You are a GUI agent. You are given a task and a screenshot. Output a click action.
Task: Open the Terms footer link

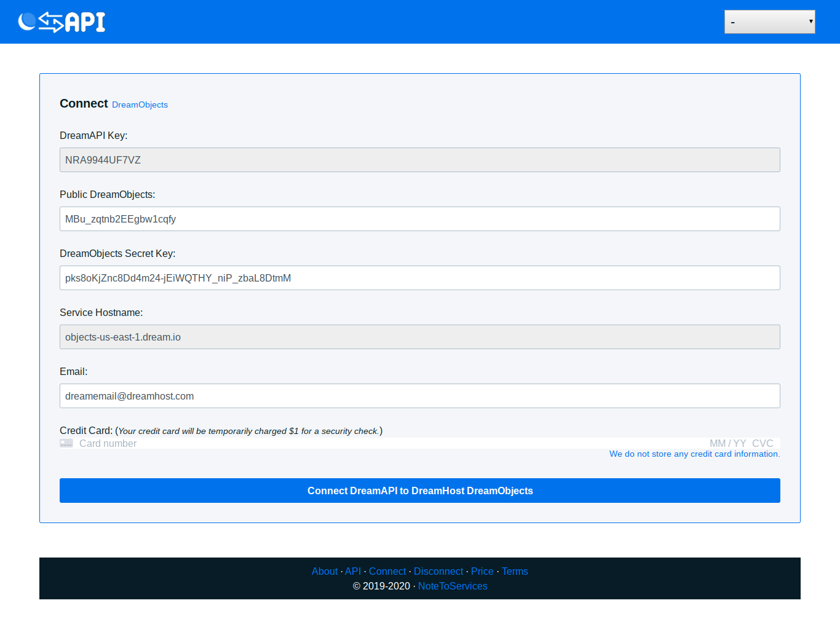(515, 571)
